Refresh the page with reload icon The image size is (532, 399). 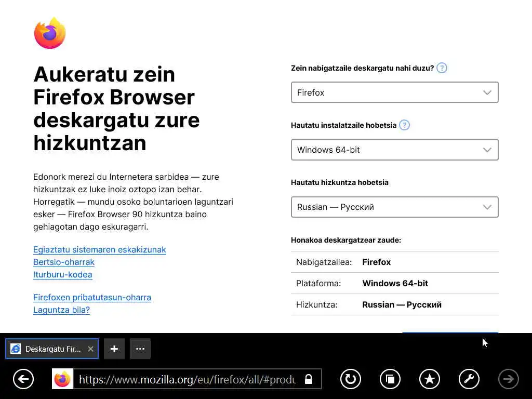pyautogui.click(x=351, y=379)
